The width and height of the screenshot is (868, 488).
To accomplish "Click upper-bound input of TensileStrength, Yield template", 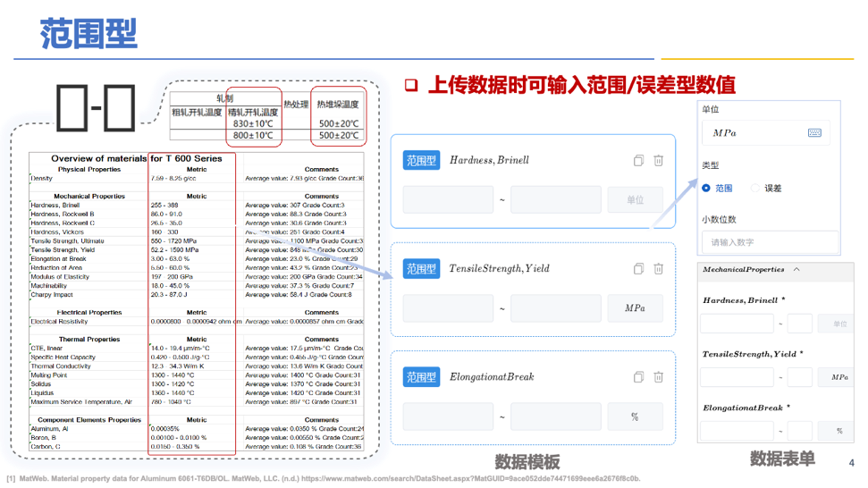I will (555, 308).
